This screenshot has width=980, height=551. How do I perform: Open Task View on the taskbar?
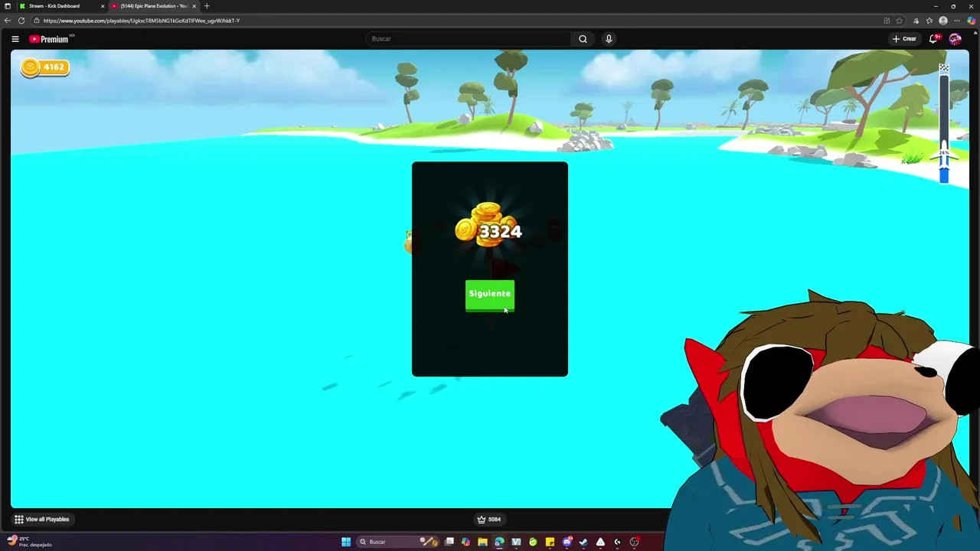tap(449, 542)
